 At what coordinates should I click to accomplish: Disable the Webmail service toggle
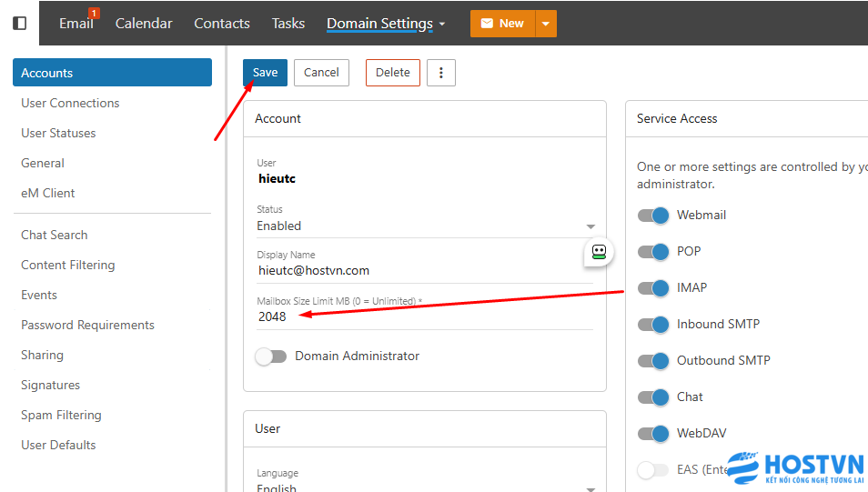tap(653, 216)
